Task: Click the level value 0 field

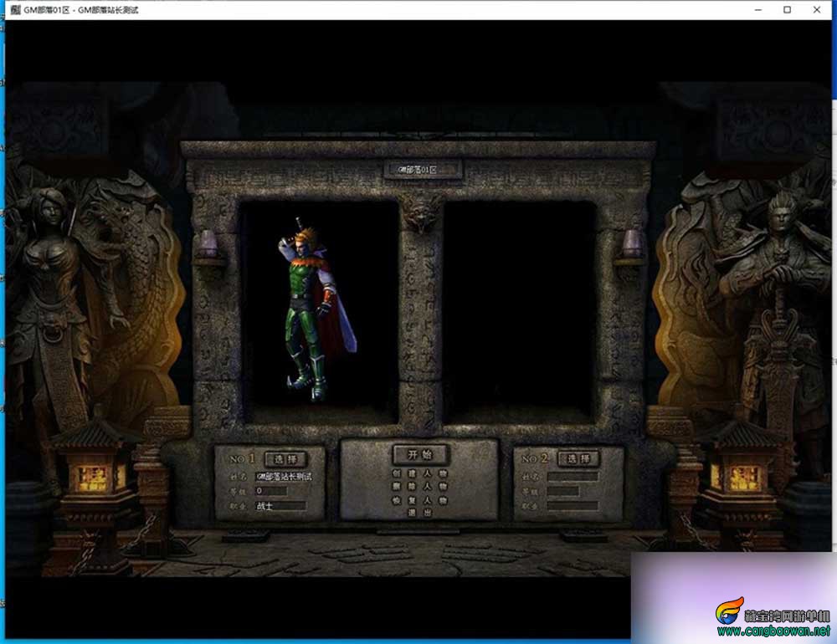Action: point(270,491)
